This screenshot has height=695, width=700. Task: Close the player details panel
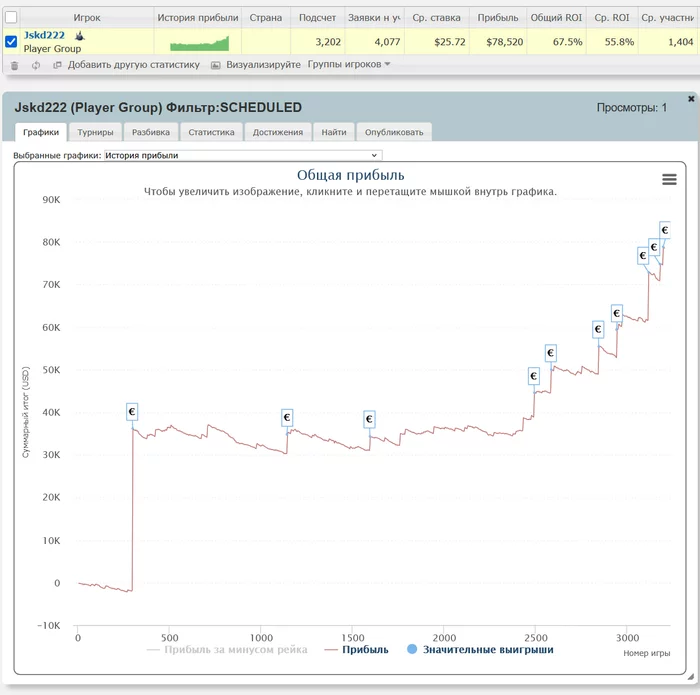point(691,99)
